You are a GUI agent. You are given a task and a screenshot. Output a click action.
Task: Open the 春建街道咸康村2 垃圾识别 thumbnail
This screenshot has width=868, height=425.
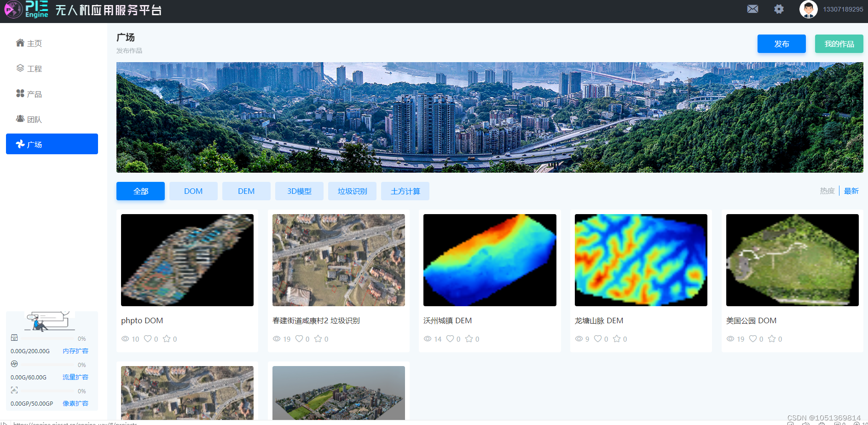tap(339, 260)
